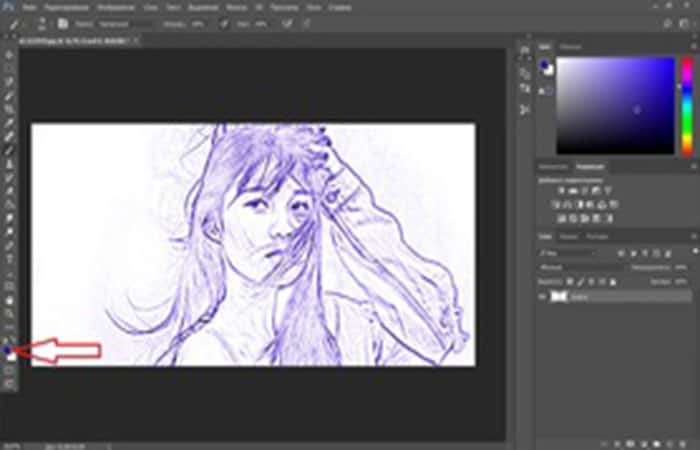The image size is (700, 450).
Task: Select the Gradient tool
Action: [9, 205]
